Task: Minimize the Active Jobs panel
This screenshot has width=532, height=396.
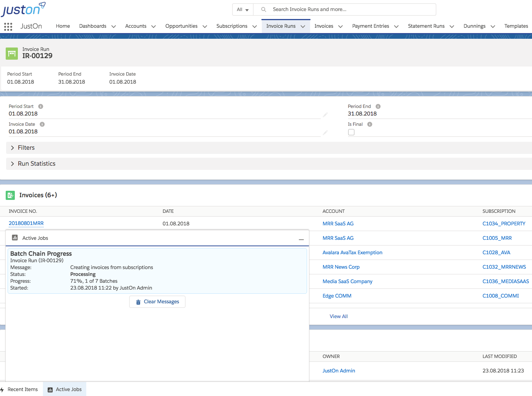Action: point(301,239)
